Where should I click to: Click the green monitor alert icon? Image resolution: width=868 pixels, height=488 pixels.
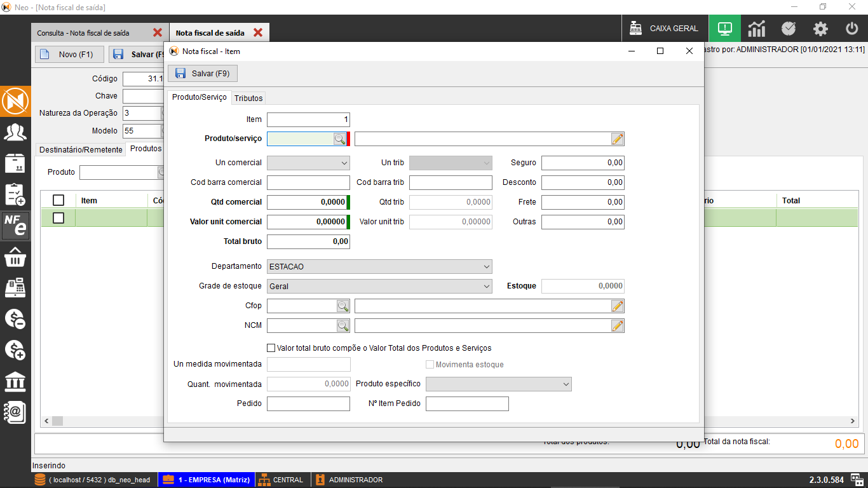[725, 29]
